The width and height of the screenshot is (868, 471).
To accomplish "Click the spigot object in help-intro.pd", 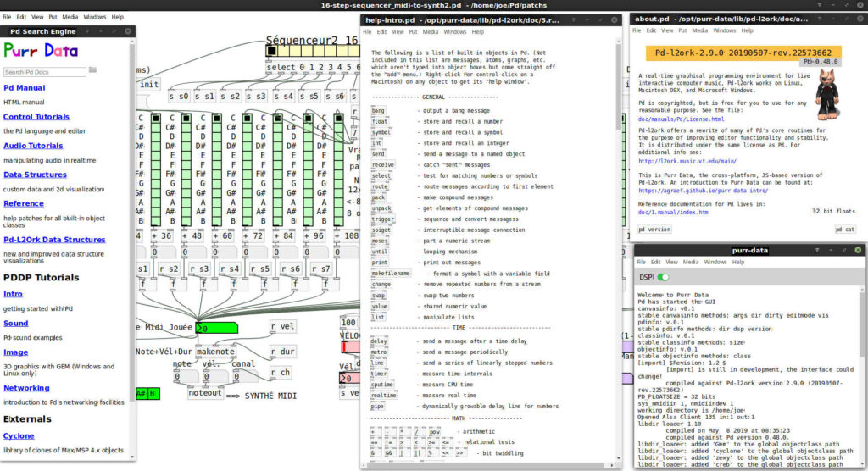I will 381,230.
